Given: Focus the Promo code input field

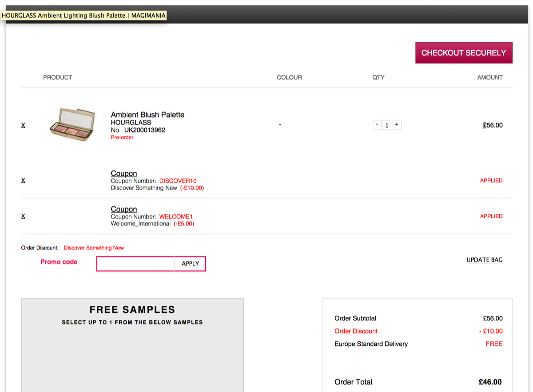Looking at the screenshot, I should point(135,264).
